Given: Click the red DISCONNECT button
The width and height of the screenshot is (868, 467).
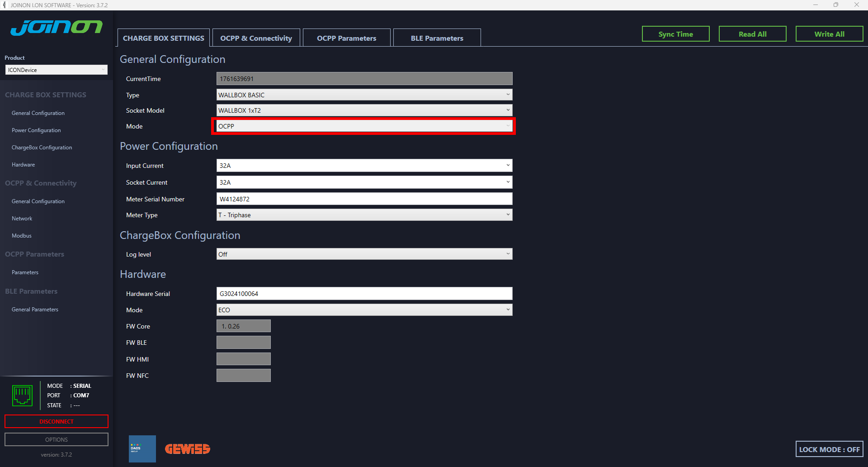Looking at the screenshot, I should pyautogui.click(x=57, y=421).
